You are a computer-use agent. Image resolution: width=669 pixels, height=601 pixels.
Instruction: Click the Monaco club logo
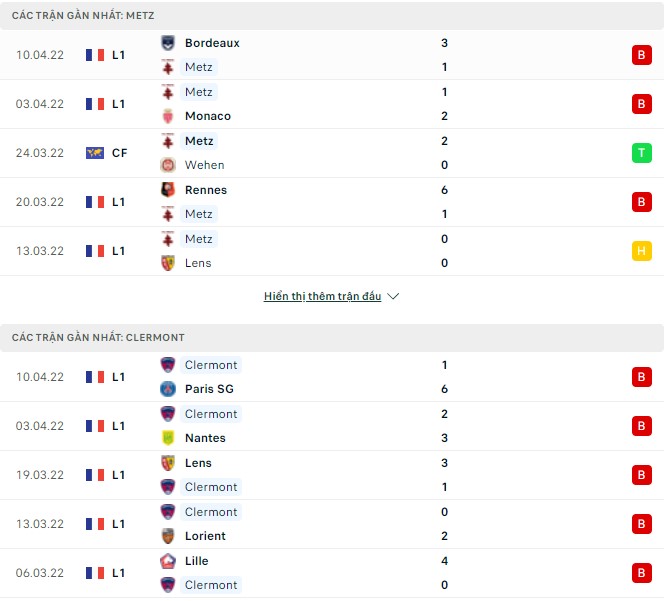tap(168, 116)
